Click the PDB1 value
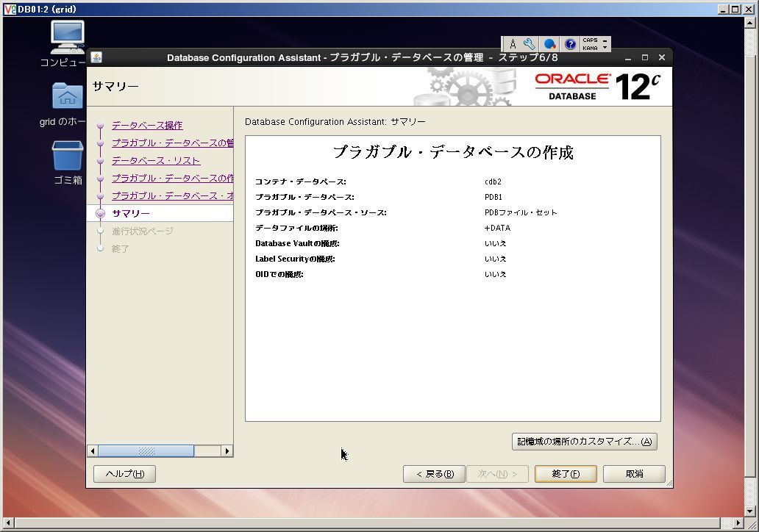 coord(493,198)
